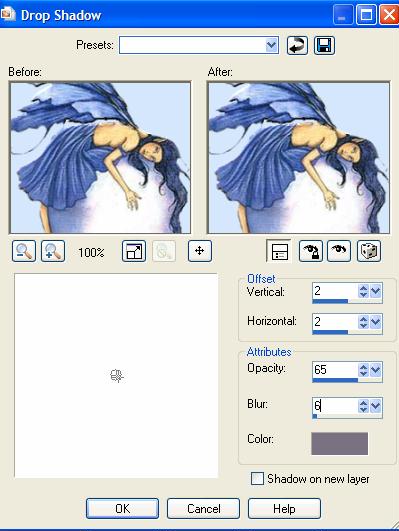The height and width of the screenshot is (531, 399).
Task: Click the Before preview image
Action: click(100, 158)
